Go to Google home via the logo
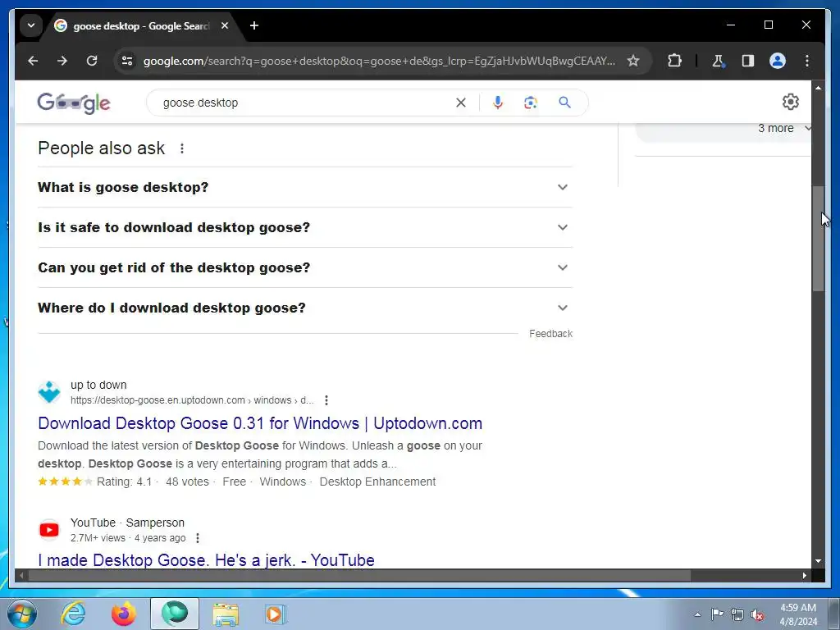The width and height of the screenshot is (840, 630). click(x=74, y=103)
